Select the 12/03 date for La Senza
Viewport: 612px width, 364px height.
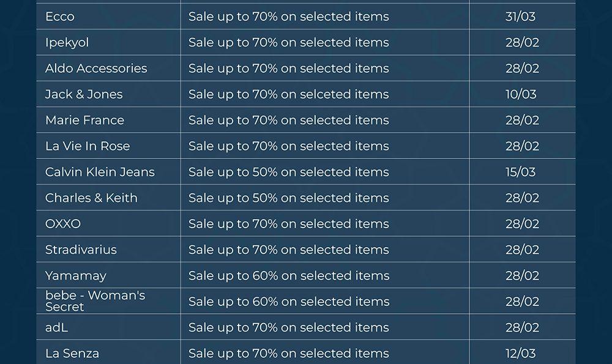[x=520, y=354]
